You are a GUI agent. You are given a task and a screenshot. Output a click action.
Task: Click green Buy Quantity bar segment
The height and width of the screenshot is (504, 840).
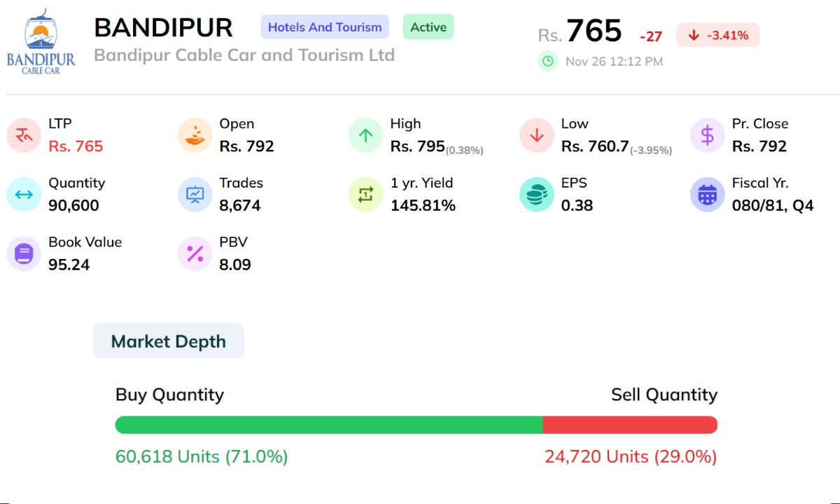[329, 425]
